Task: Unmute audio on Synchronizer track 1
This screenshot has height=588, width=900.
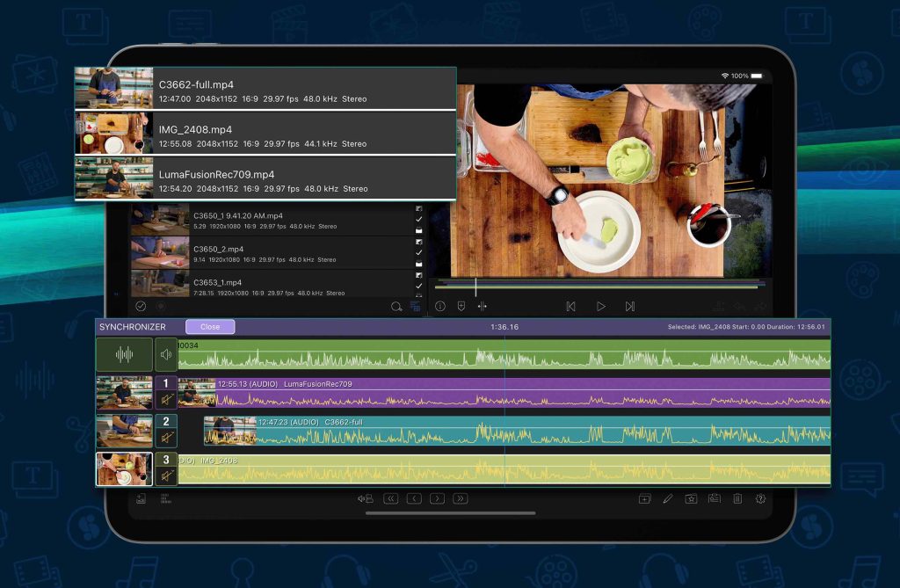Action: 166,401
